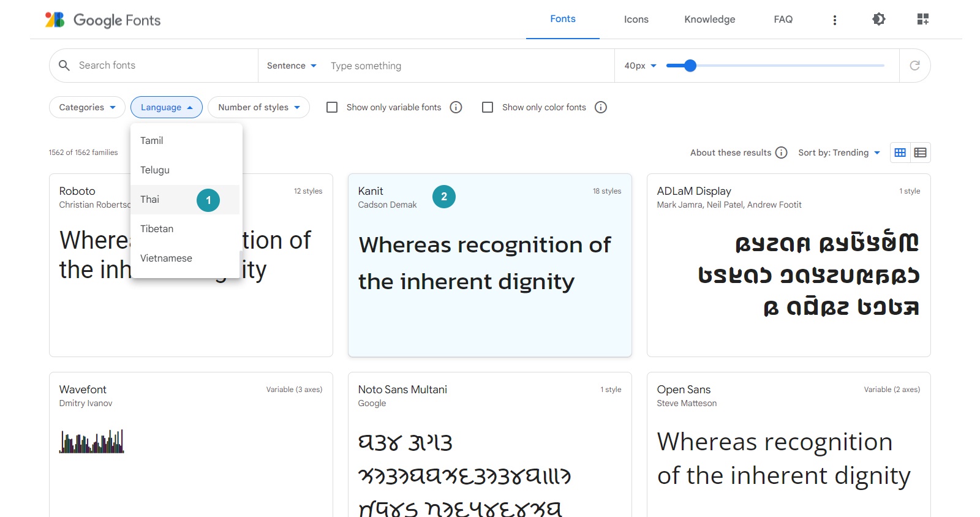
Task: Open the Kanit font card
Action: (x=489, y=265)
